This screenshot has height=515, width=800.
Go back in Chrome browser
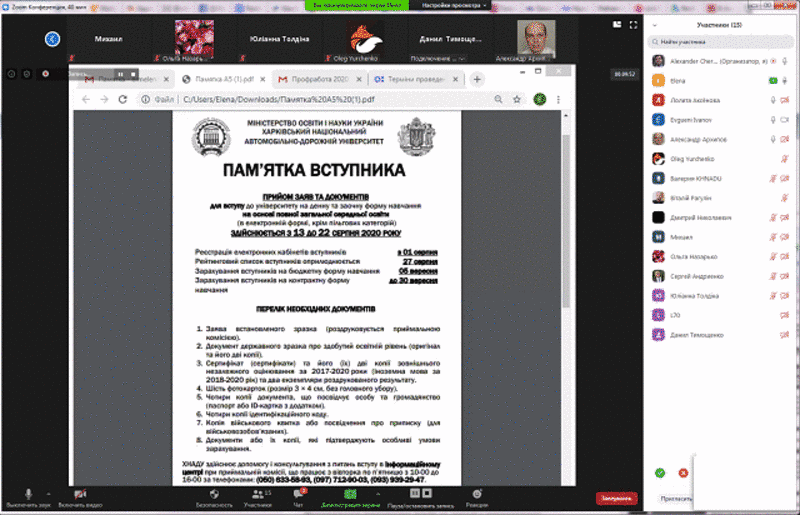point(86,100)
